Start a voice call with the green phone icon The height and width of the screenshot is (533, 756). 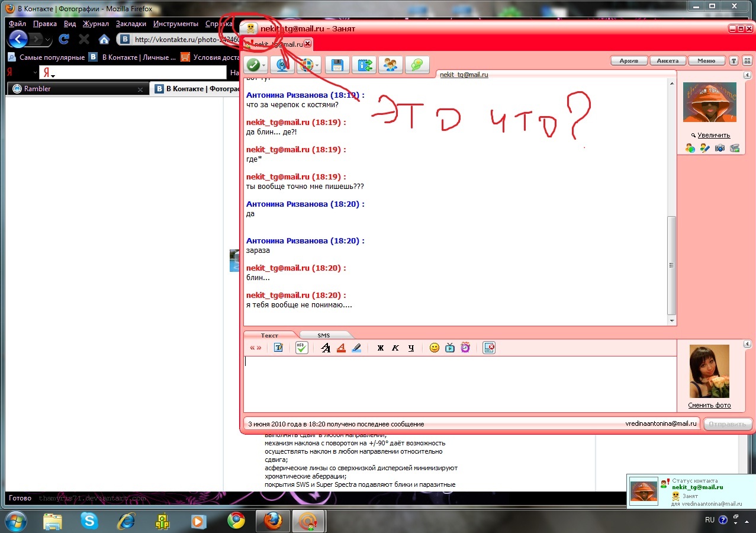pos(253,65)
